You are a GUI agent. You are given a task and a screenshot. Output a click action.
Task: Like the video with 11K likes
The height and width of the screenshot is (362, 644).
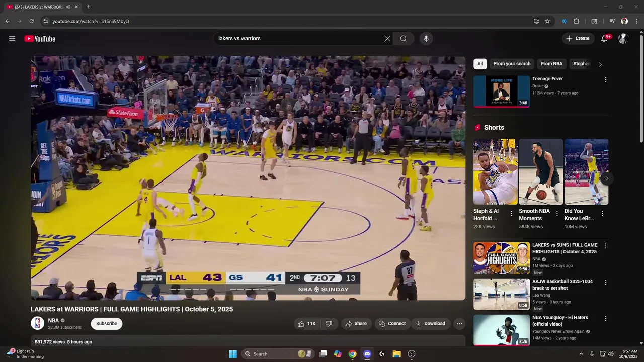point(306,324)
